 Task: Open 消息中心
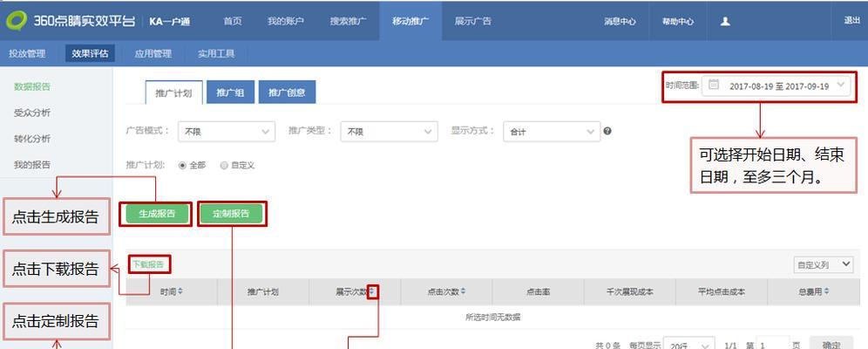click(x=620, y=22)
